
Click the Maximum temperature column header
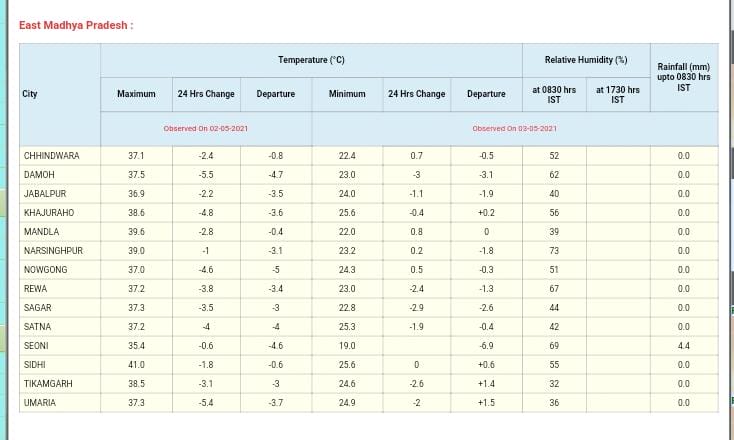pyautogui.click(x=136, y=94)
